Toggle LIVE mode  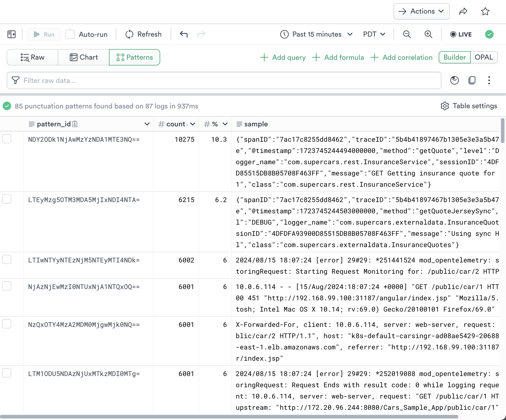[x=461, y=34]
